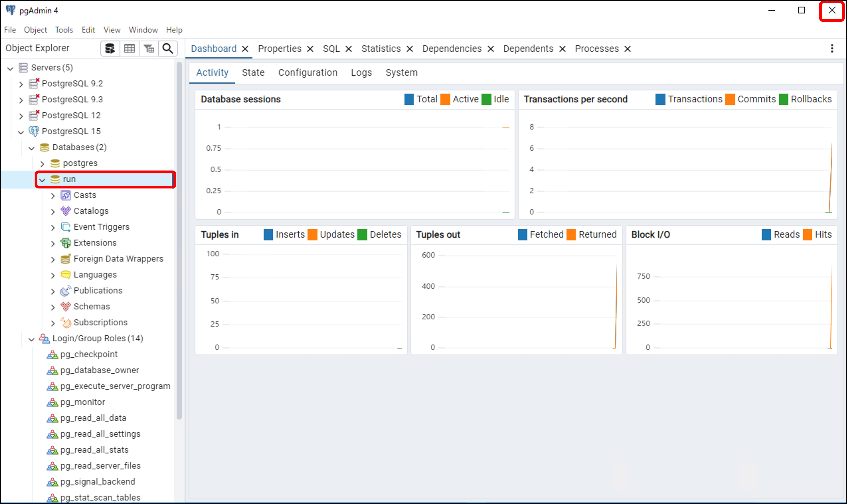Select the pg_read_all_data role
Screen dimensions: 847x504
click(x=93, y=418)
